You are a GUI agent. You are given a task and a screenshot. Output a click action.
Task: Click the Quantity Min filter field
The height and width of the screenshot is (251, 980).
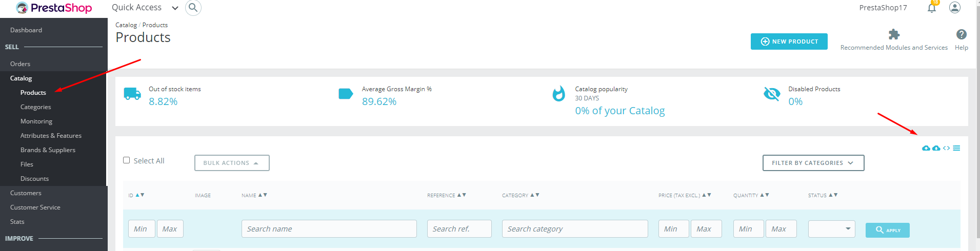point(749,229)
